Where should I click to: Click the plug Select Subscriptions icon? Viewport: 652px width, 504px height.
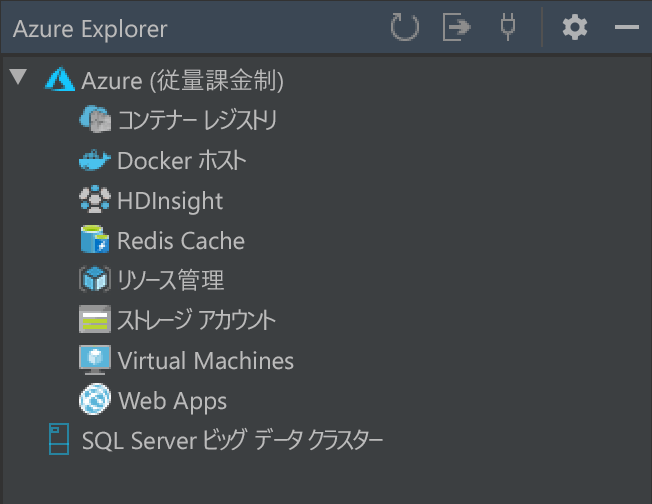pos(508,27)
